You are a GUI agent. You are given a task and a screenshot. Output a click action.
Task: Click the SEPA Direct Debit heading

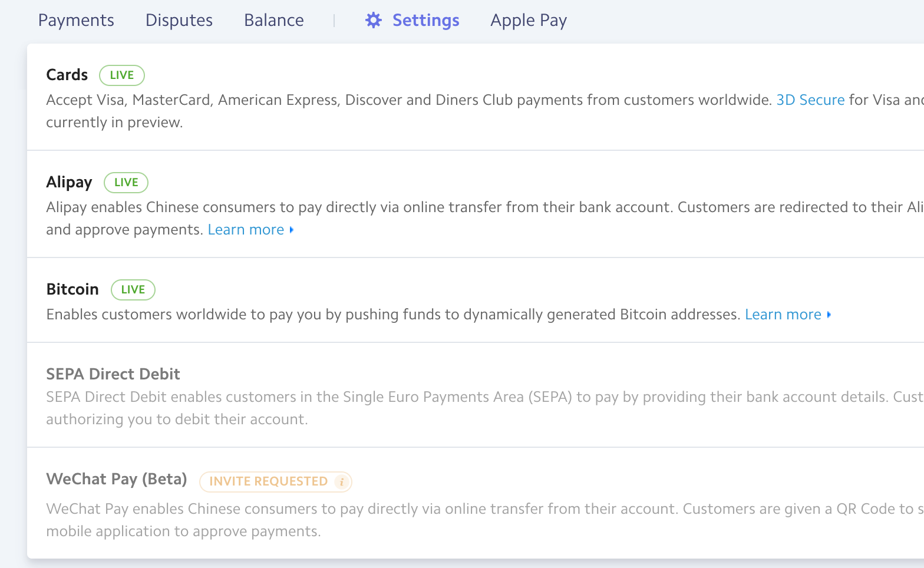tap(113, 374)
